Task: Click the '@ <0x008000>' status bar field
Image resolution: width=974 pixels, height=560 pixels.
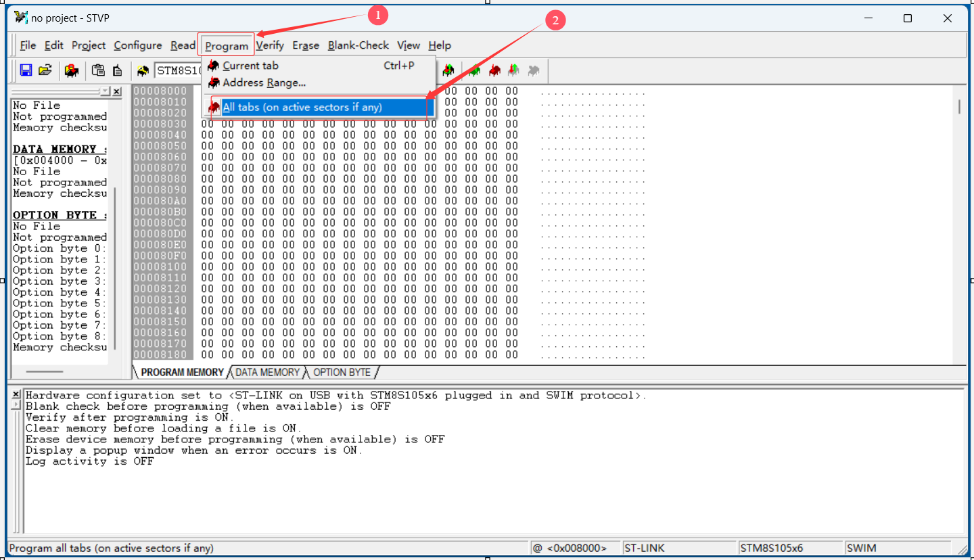Action: 575,549
